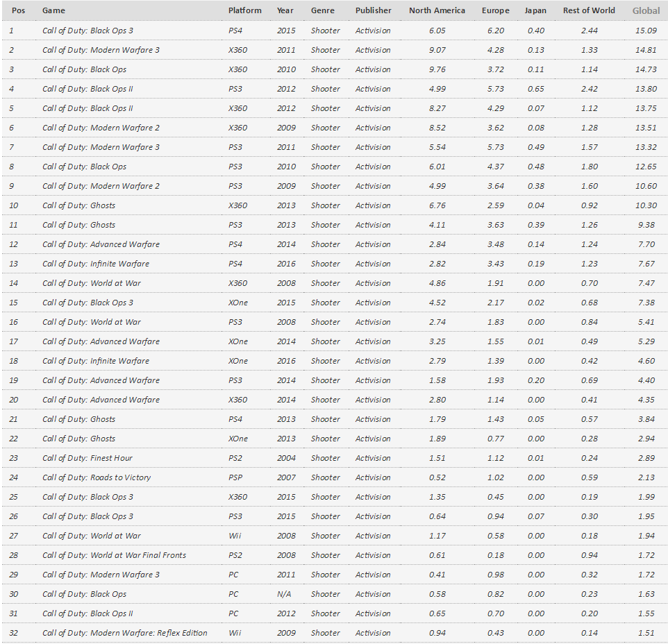This screenshot has height=644, width=668.
Task: Click Europe sales value 3.48
Action: point(496,244)
